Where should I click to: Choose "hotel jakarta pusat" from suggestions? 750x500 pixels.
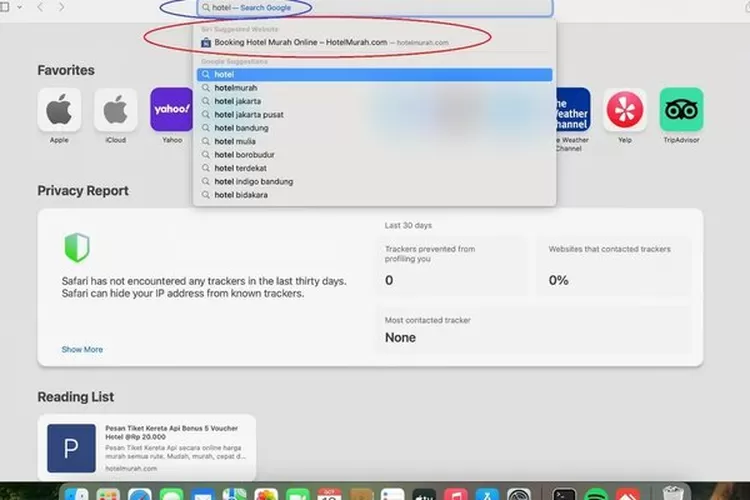pyautogui.click(x=249, y=115)
